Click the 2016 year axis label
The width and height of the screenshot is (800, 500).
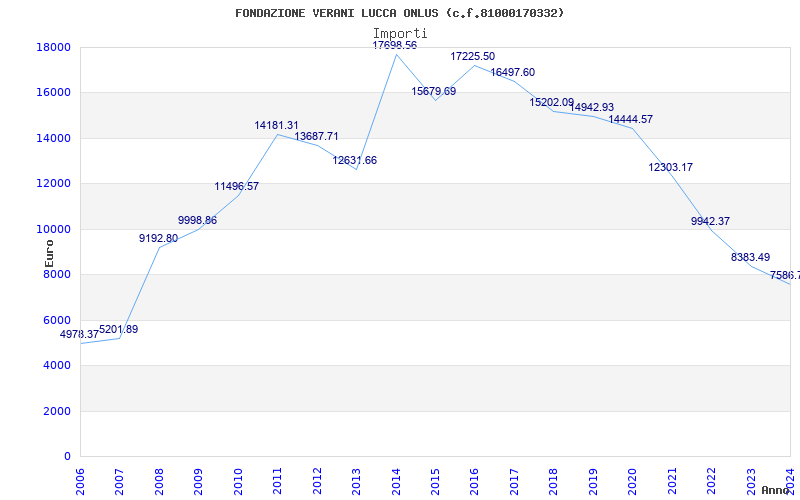click(474, 481)
